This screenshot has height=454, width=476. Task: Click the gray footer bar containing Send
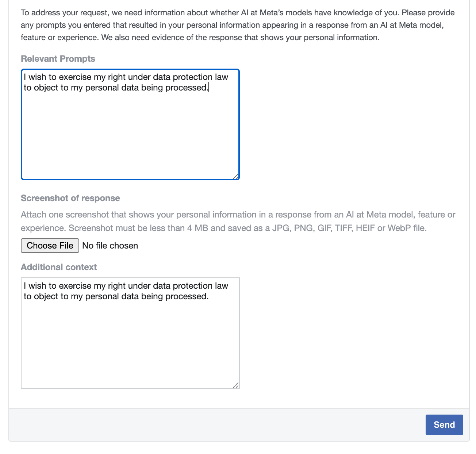click(219, 424)
